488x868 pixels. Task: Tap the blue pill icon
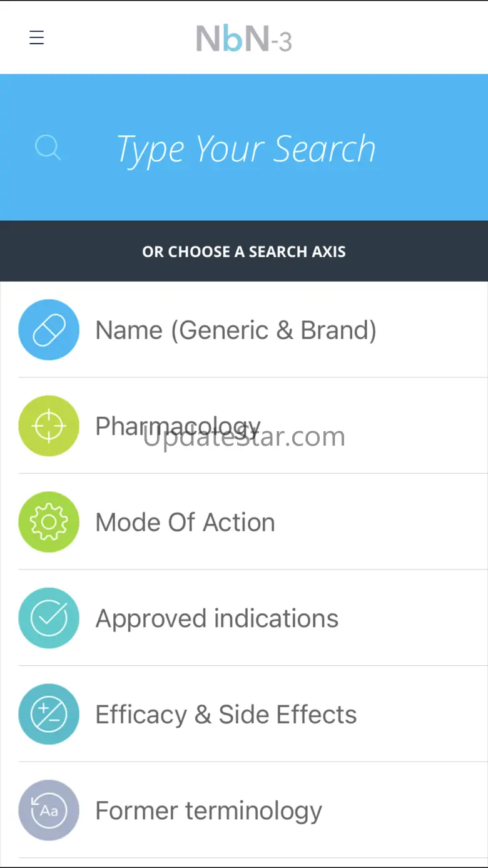pyautogui.click(x=49, y=330)
